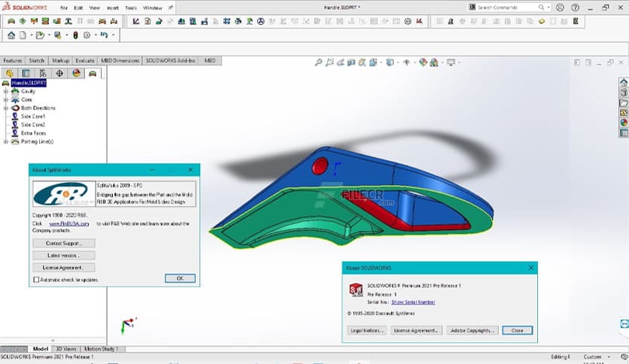629x364 pixels.
Task: Open the dropdown arrow next to Undo
Action: [x=113, y=35]
